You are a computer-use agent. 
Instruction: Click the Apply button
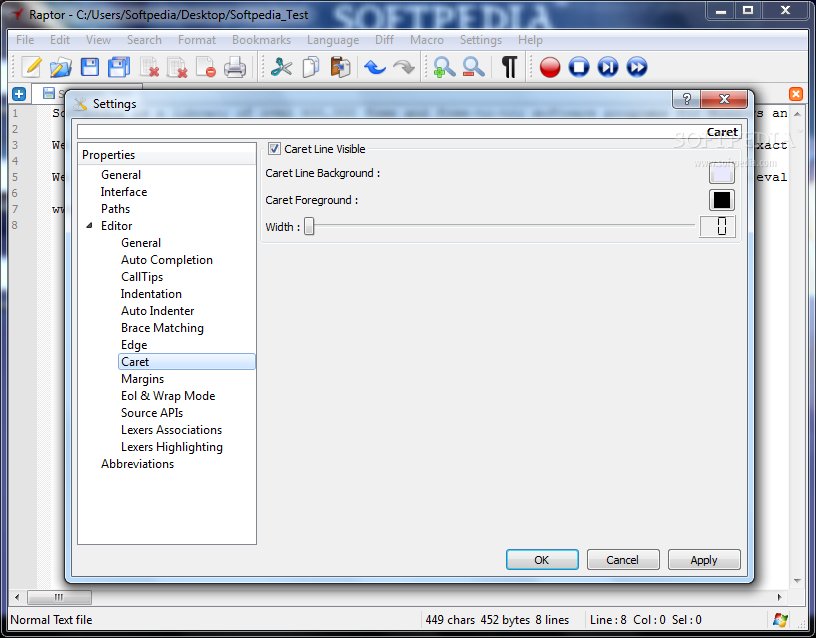704,560
